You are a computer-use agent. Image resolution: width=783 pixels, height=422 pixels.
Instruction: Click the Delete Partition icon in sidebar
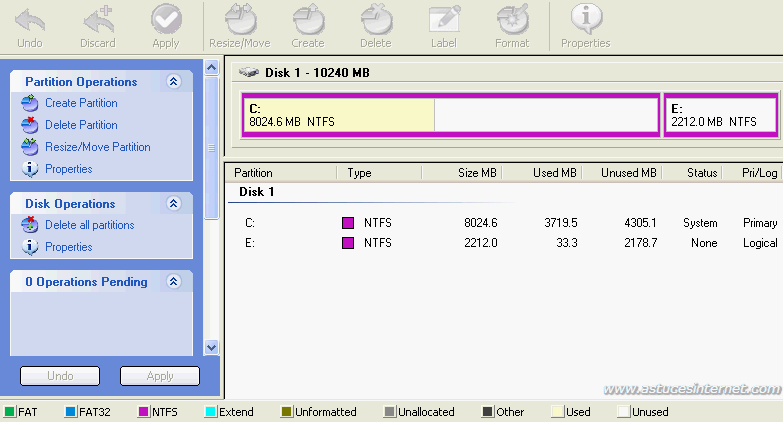pyautogui.click(x=30, y=125)
